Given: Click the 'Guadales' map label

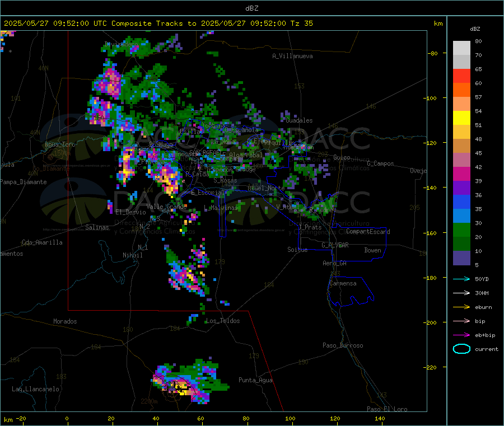Looking at the screenshot, I should [x=299, y=120].
